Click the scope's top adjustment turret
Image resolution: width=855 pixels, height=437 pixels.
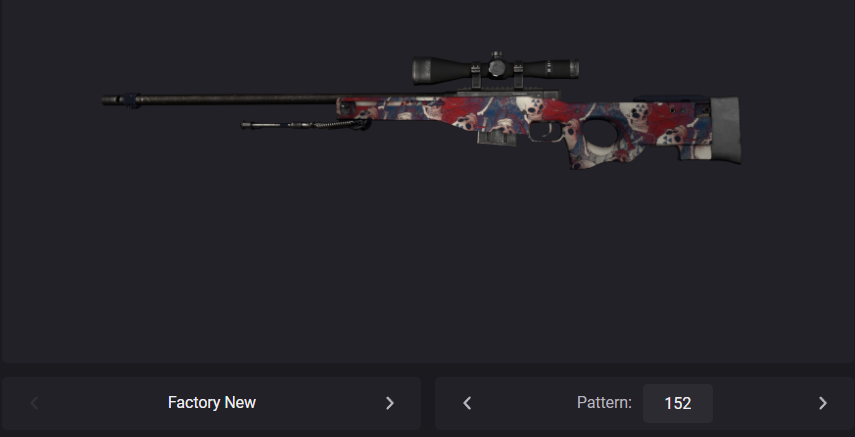[496, 56]
